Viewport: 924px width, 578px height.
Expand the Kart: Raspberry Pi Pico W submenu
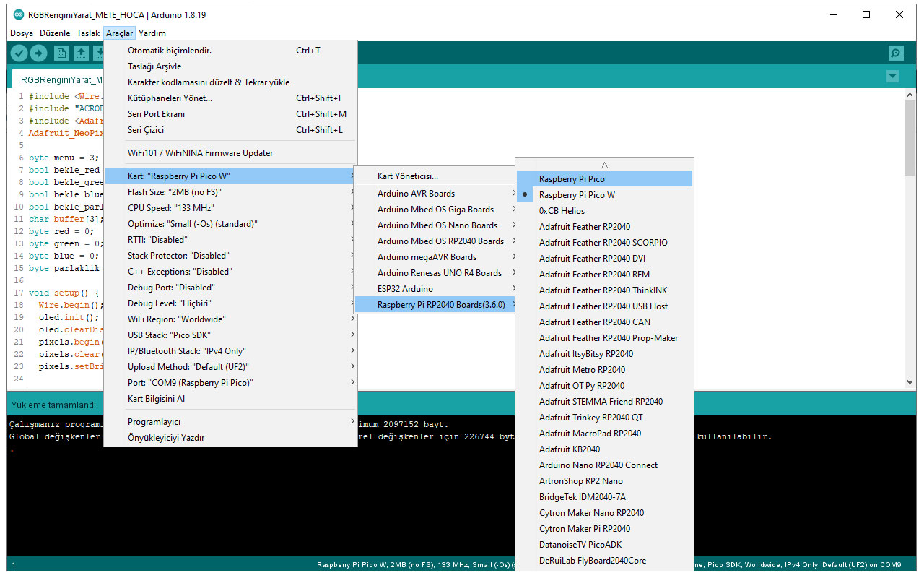tap(230, 176)
